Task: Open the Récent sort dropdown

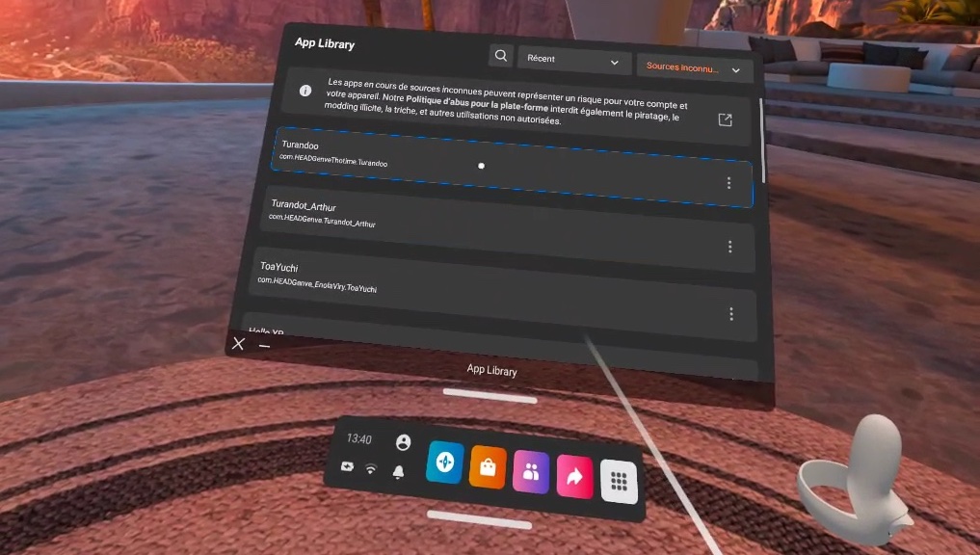Action: pos(573,61)
